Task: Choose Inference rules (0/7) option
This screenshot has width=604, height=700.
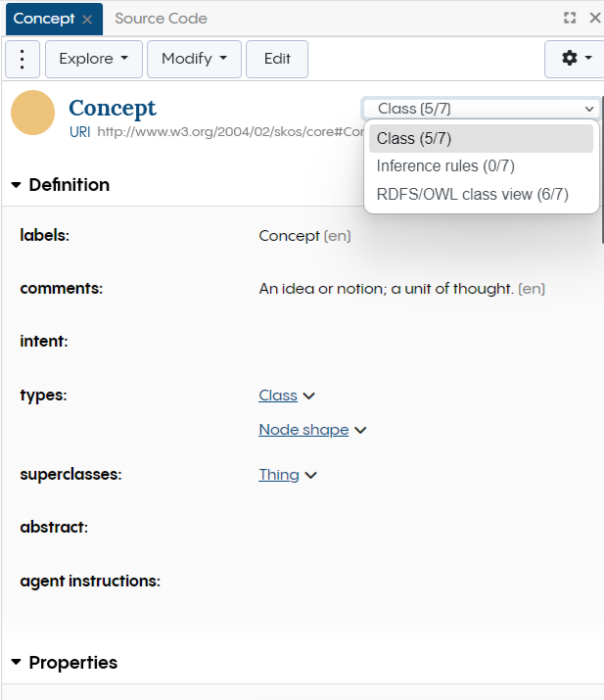Action: pos(482,166)
